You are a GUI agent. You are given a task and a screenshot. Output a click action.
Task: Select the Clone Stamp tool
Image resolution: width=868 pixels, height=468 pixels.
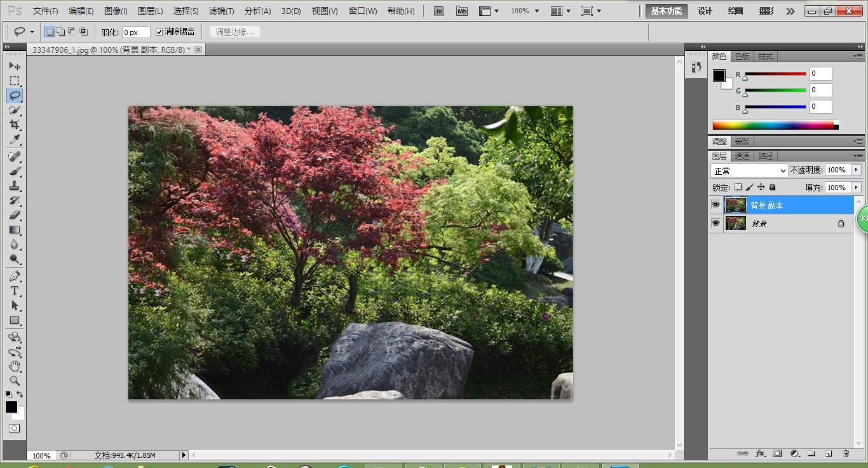(15, 186)
